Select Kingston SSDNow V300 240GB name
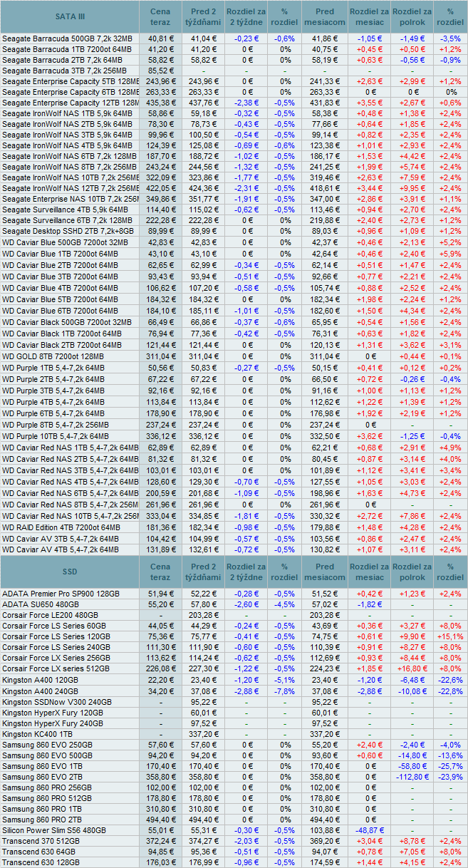The width and height of the screenshot is (468, 868). click(x=57, y=701)
